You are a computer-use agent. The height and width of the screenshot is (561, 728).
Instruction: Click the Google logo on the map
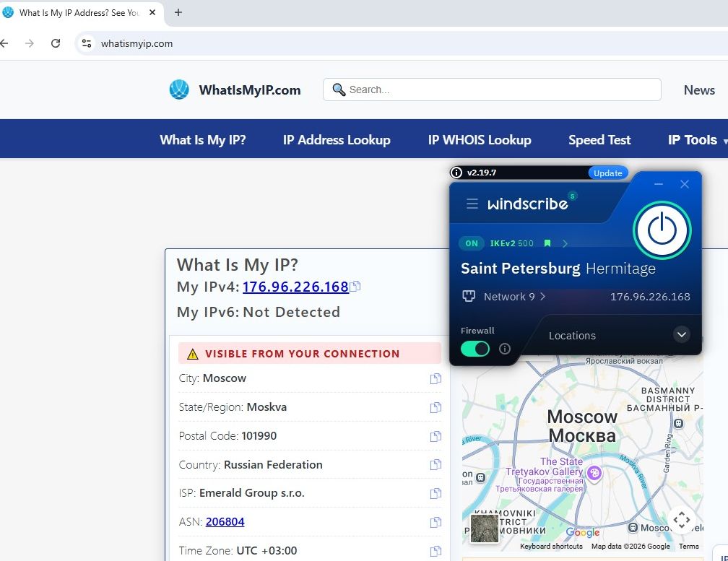(583, 532)
